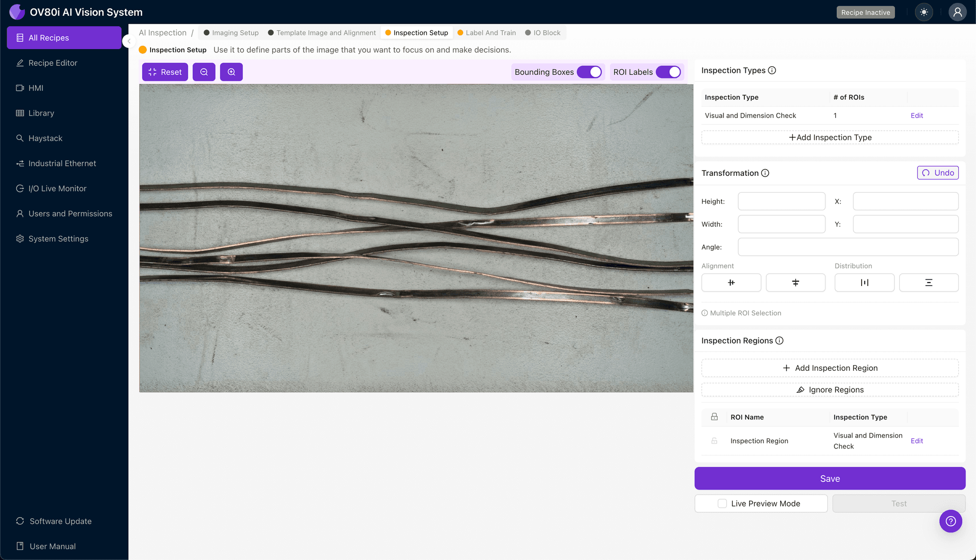Enable Live Preview Mode
Image resolution: width=976 pixels, height=560 pixels.
pos(722,503)
